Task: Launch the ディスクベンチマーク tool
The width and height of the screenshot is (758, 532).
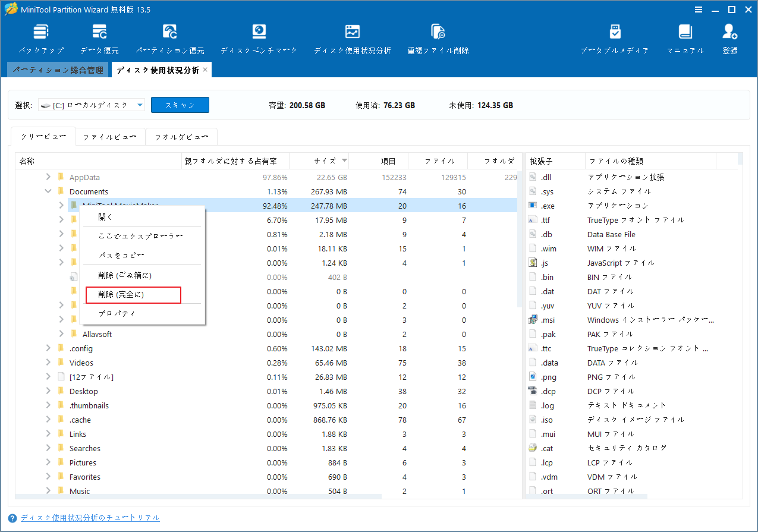Action: tap(258, 37)
